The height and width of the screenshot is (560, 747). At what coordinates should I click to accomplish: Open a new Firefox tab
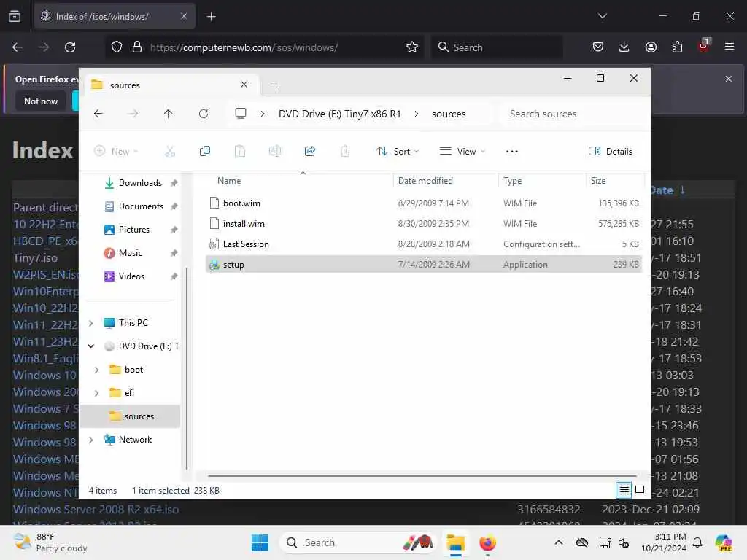pos(212,17)
